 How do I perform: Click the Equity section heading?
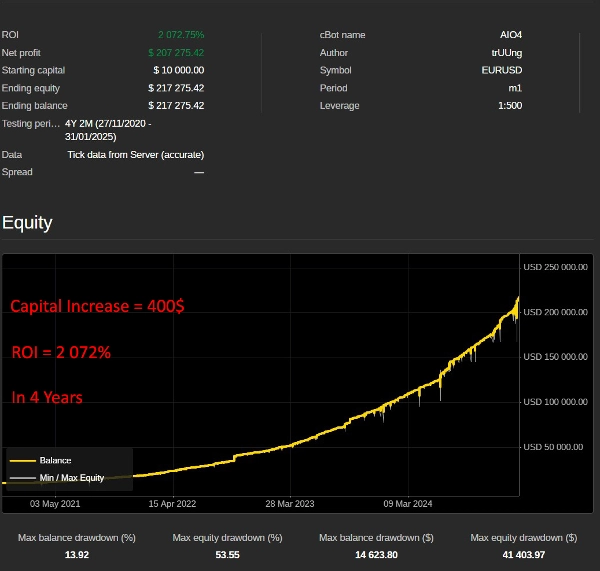tap(27, 222)
